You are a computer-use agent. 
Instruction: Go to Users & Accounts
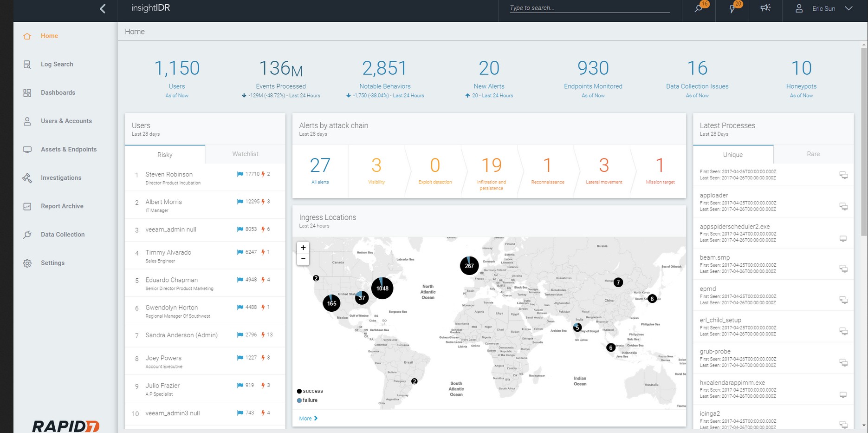[x=66, y=121]
